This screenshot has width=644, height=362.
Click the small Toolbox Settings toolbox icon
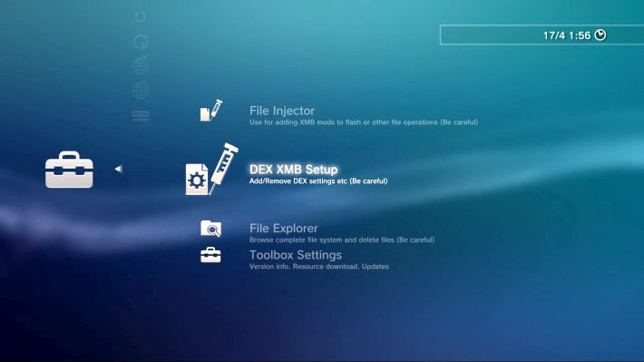[x=210, y=255]
